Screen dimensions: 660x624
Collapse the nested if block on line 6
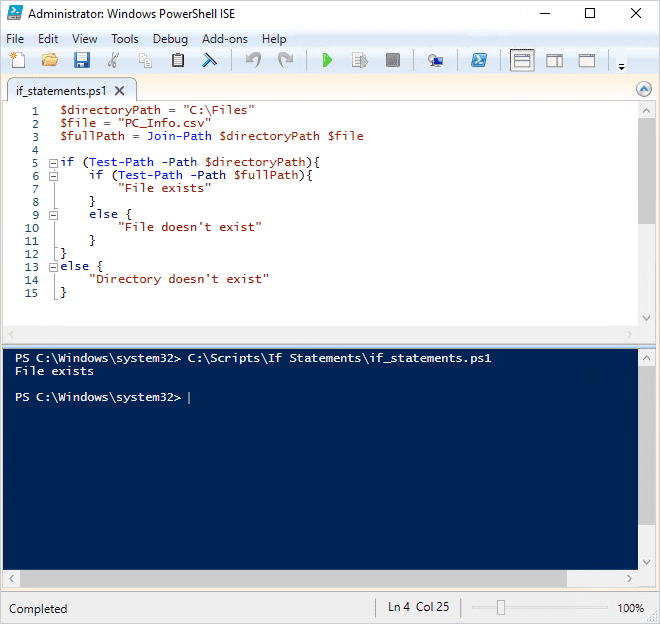(x=53, y=176)
